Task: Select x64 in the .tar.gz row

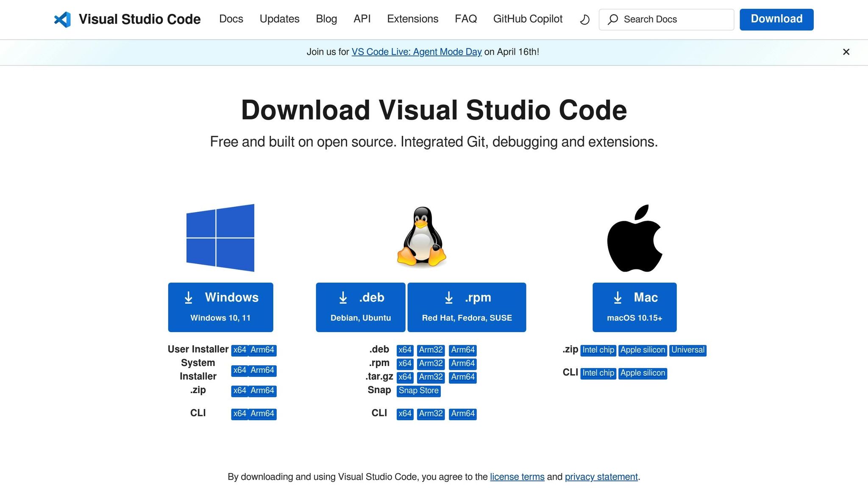Action: 405,377
